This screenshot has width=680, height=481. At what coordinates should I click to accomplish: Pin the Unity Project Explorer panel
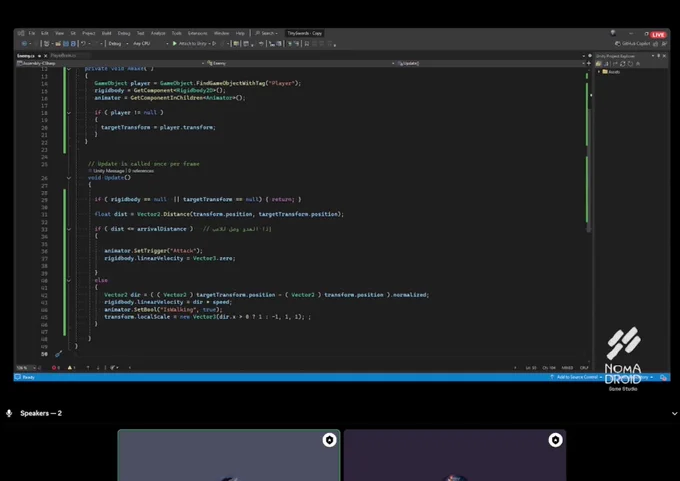pyautogui.click(x=658, y=56)
